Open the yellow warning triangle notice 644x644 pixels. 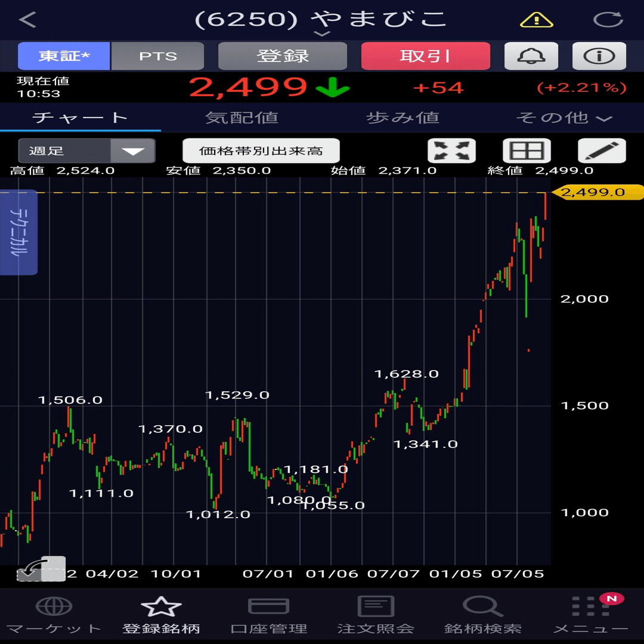[536, 19]
